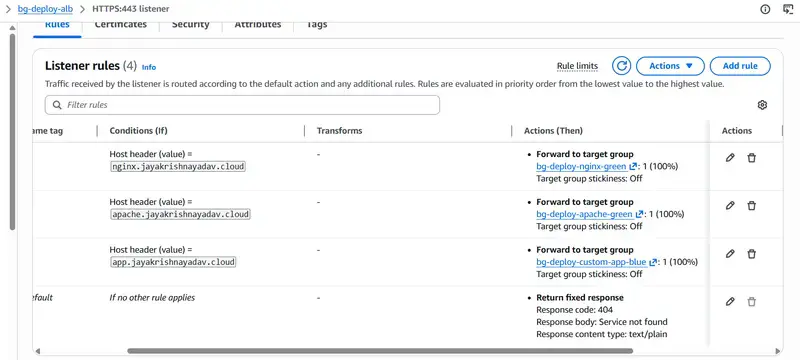This screenshot has height=360, width=800.
Task: Delete the app.jayakrishnayadav.cloud rule via trash icon
Action: click(752, 254)
